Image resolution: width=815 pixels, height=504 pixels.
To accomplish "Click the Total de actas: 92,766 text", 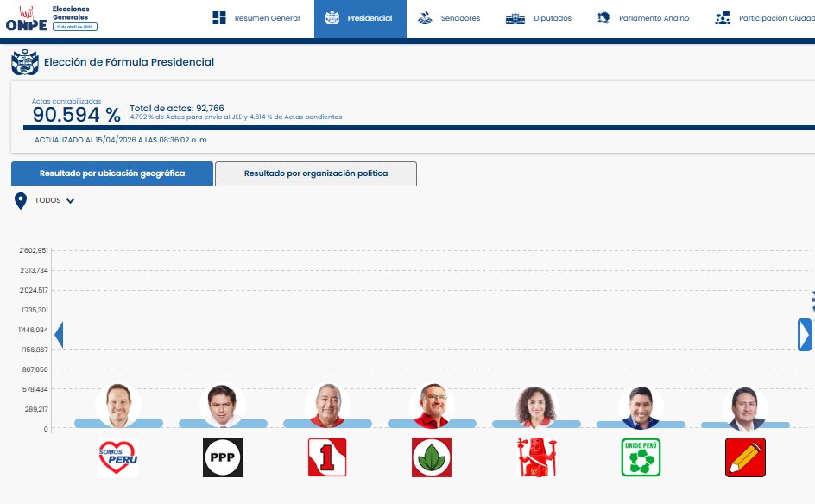I will (177, 108).
